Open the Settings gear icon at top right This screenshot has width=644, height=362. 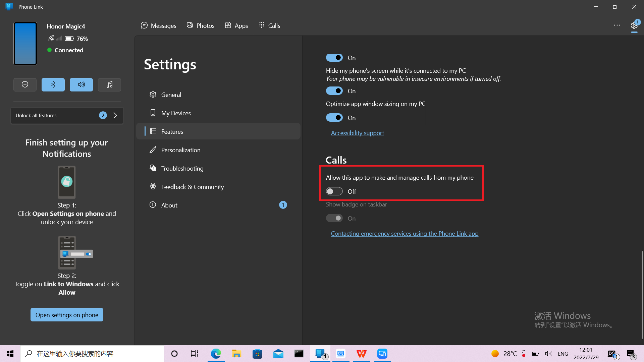(634, 25)
